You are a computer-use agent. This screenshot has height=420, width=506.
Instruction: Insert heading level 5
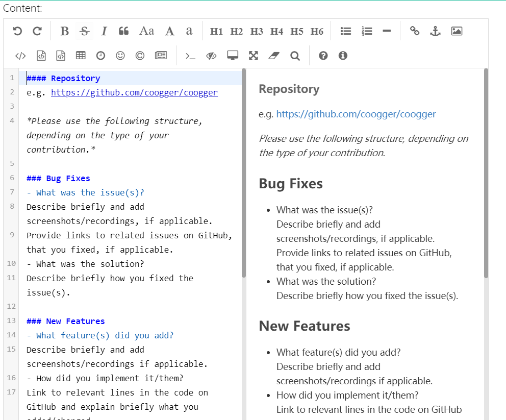pyautogui.click(x=297, y=31)
